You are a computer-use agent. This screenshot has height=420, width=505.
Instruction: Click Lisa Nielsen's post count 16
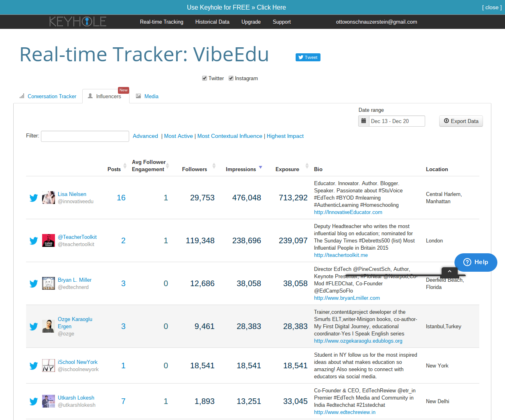[121, 198]
